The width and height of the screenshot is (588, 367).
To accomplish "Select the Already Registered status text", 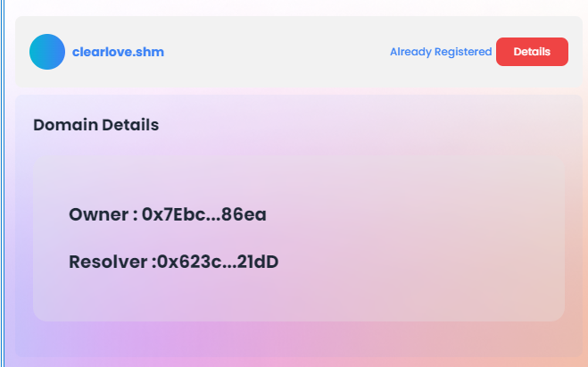I will pos(441,52).
